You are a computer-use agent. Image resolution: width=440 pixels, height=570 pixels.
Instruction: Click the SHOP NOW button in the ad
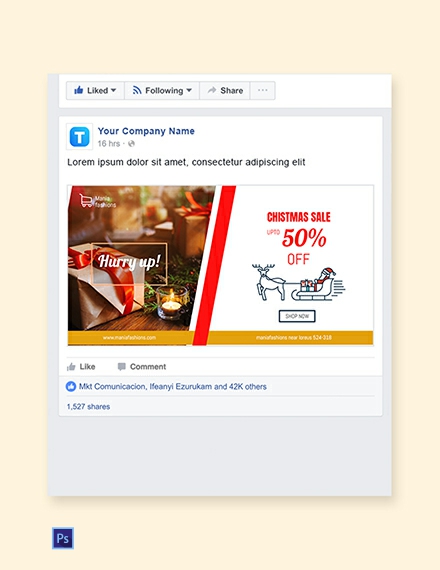pos(297,316)
